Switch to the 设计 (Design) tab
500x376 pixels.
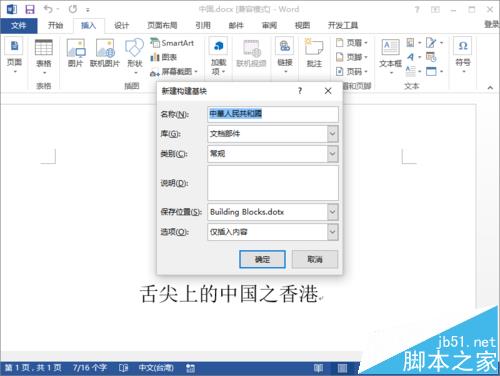[x=121, y=25]
